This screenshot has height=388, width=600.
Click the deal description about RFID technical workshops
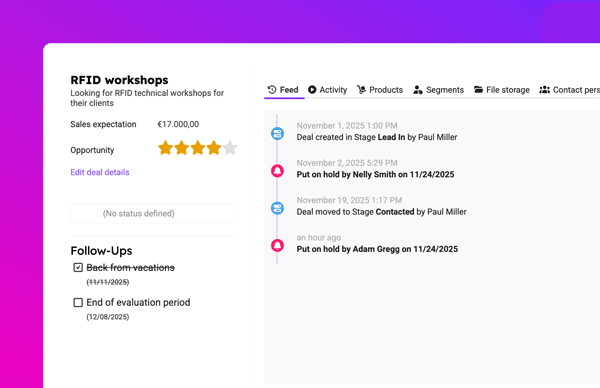(147, 98)
